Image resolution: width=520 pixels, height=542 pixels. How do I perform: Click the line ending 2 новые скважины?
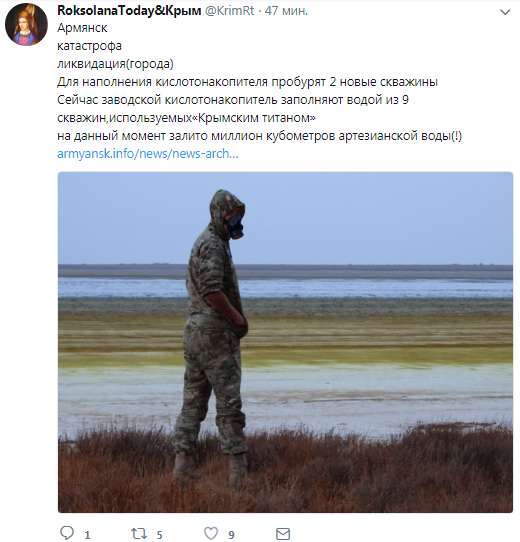click(248, 82)
